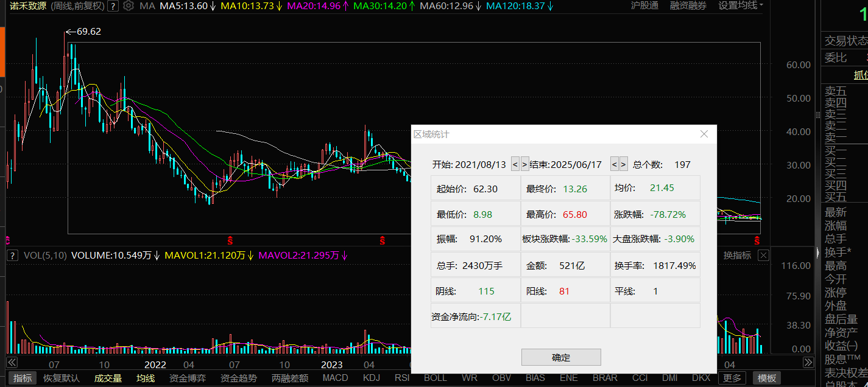
Task: Switch to 资金趋势 indicator tab
Action: (238, 378)
